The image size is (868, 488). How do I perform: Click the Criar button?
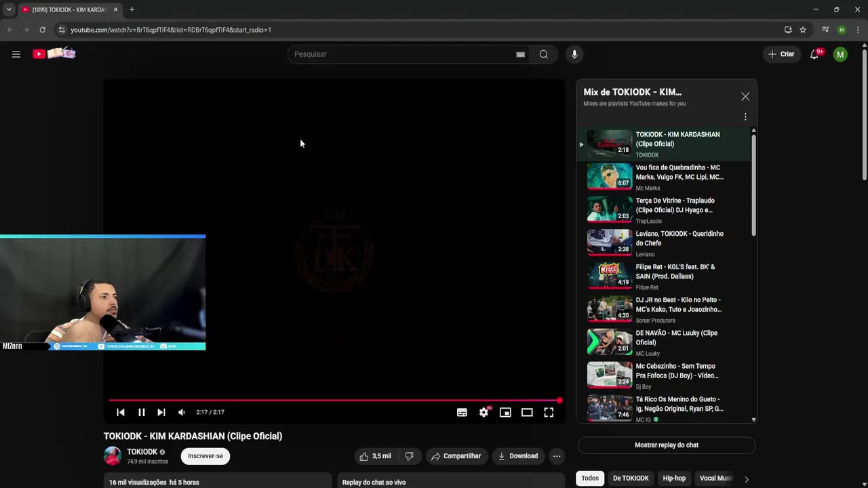pos(781,54)
